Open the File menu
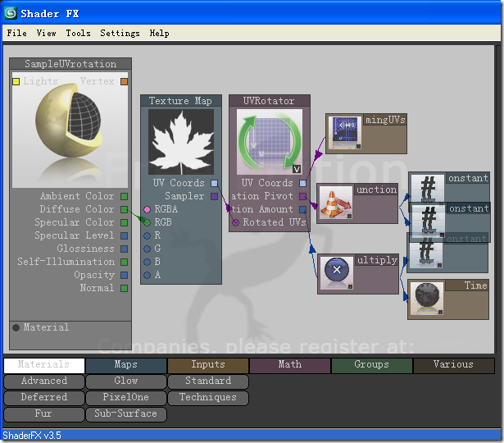504x443 pixels. point(16,33)
